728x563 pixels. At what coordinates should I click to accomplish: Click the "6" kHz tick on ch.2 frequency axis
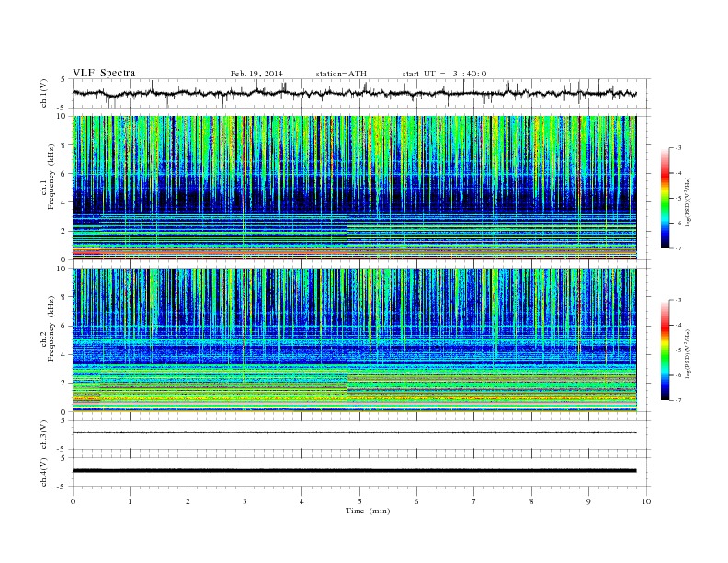[64, 326]
